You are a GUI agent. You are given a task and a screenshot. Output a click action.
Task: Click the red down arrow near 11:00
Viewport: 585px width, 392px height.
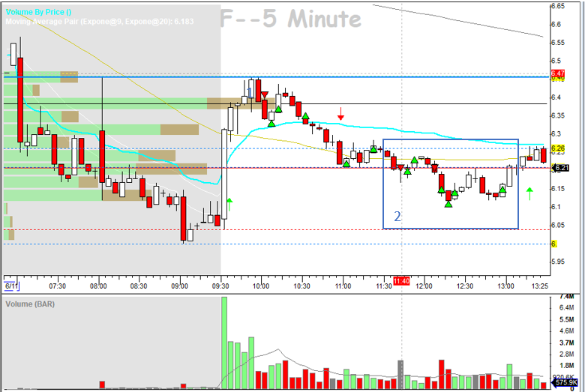click(x=340, y=114)
